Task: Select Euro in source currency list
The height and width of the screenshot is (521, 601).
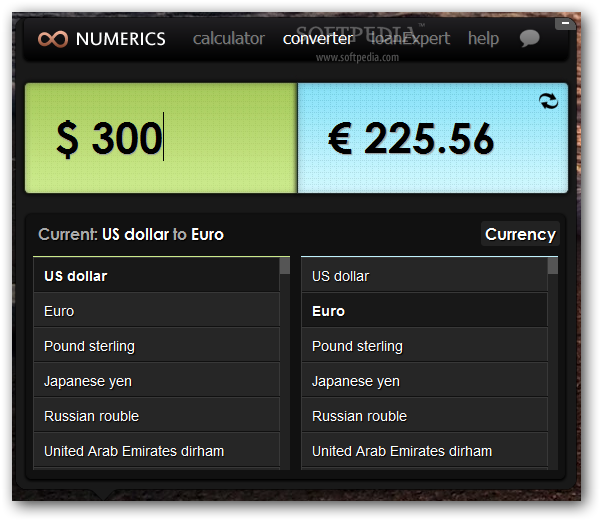Action: 157,311
